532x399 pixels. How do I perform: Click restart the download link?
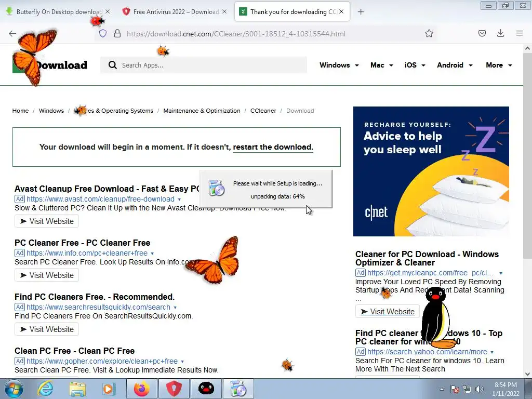(273, 147)
